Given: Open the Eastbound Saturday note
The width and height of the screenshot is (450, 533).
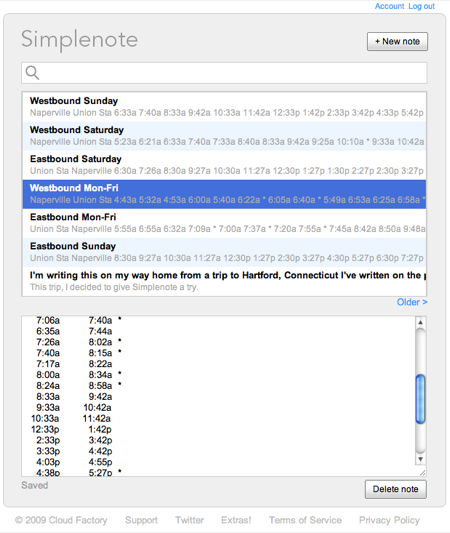Looking at the screenshot, I should (224, 165).
